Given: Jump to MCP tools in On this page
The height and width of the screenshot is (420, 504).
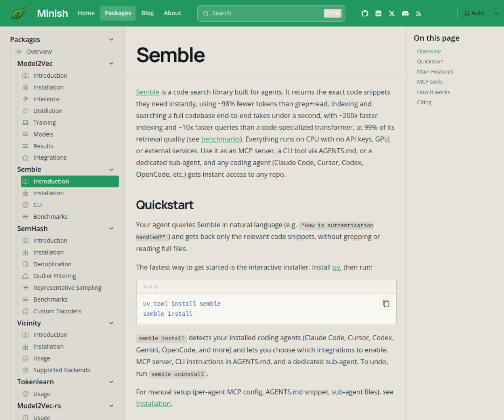Looking at the screenshot, I should [430, 82].
